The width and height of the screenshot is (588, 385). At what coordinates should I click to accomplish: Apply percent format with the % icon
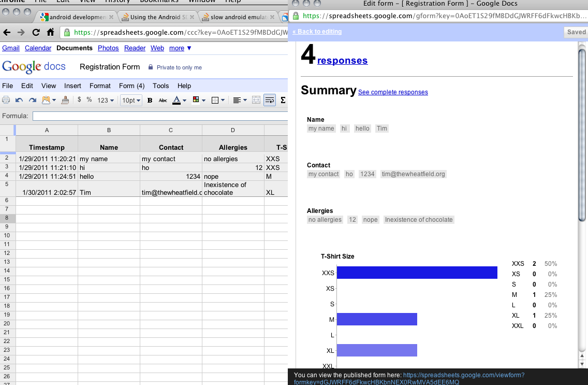click(x=89, y=99)
